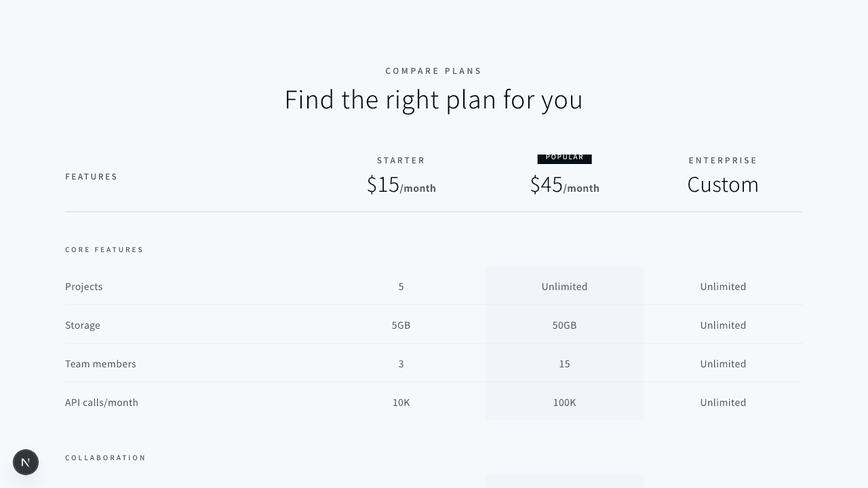The height and width of the screenshot is (488, 868).
Task: Select the Projects row label
Action: click(84, 287)
